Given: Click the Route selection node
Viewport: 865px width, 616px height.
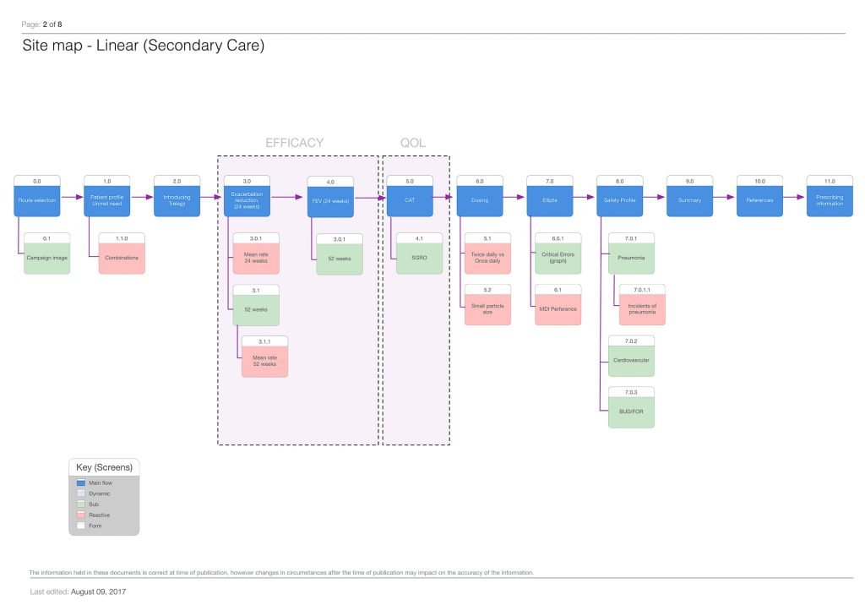Looking at the screenshot, I should pos(36,199).
